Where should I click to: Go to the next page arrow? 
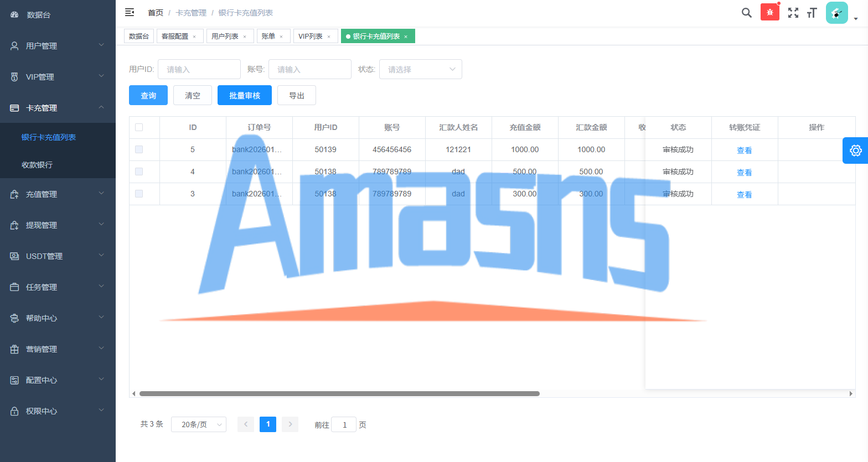pyautogui.click(x=290, y=424)
